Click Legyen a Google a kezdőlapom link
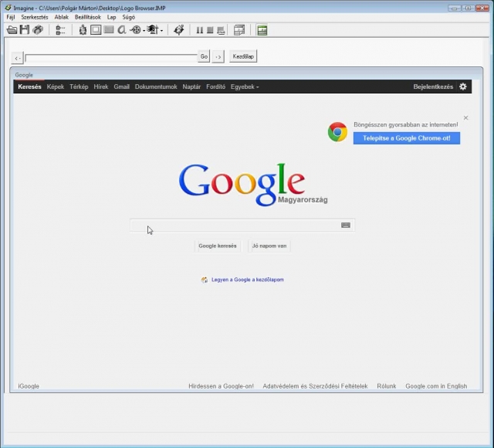Image resolution: width=494 pixels, height=448 pixels. tap(248, 280)
